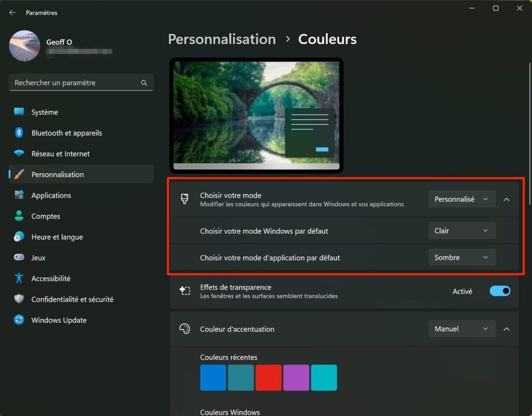Click the Applications icon in sidebar
Viewport: 532px width, 416px height.
click(x=19, y=195)
